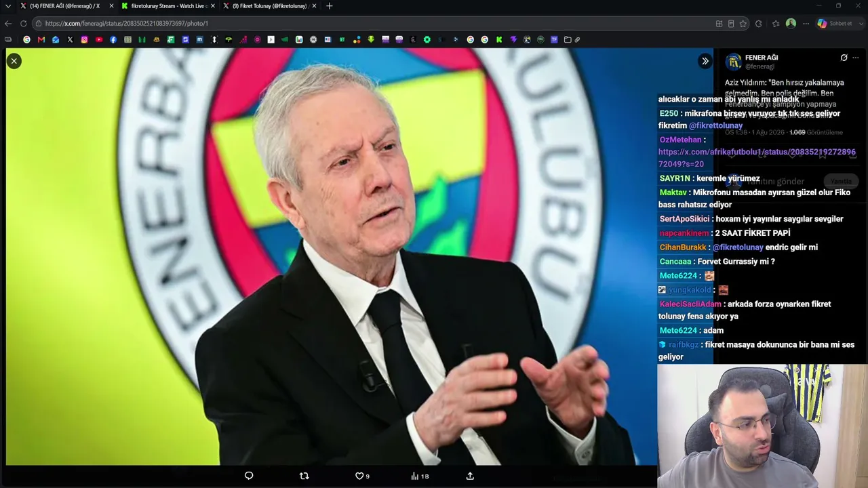Open the TF bookmark icon
The height and width of the screenshot is (488, 868).
[554, 39]
